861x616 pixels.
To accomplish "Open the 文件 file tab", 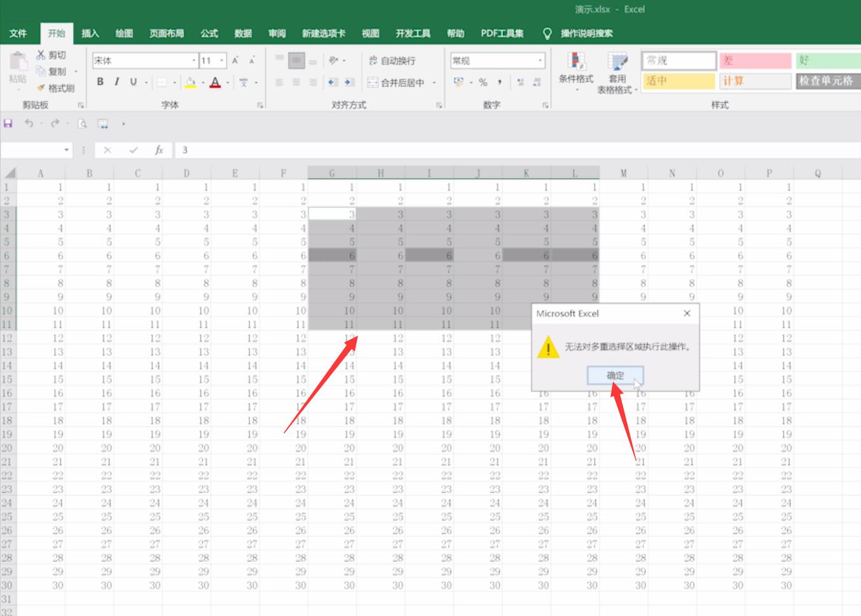I will 18,33.
